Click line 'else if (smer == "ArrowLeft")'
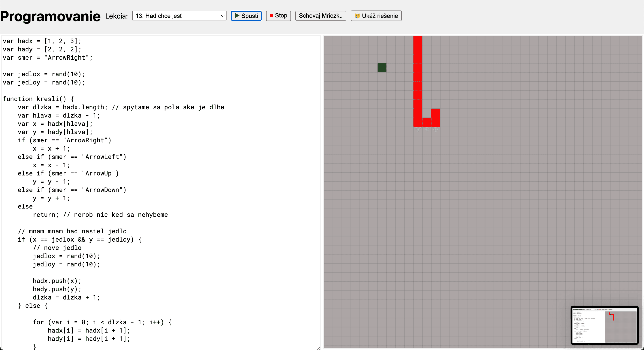 click(x=72, y=157)
